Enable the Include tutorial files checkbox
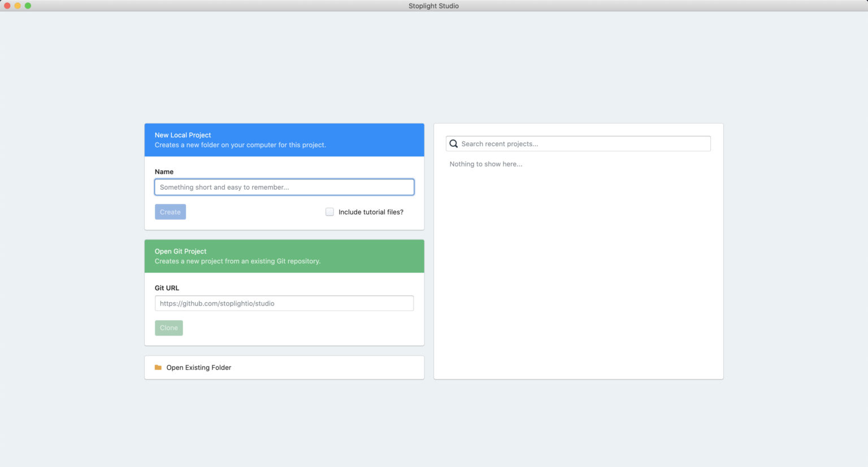Screen dimensions: 868x467 coord(329,212)
